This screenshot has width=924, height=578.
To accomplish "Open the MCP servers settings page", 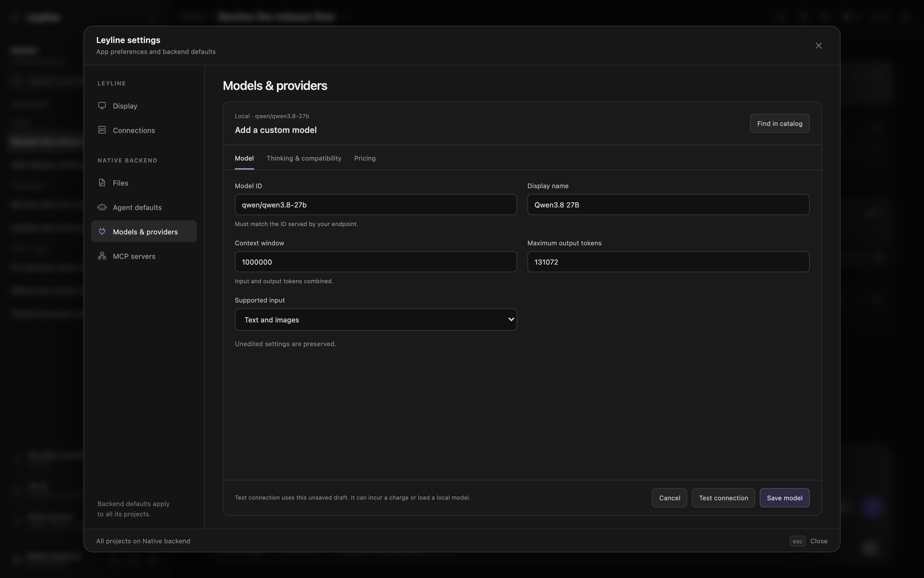I will point(144,256).
